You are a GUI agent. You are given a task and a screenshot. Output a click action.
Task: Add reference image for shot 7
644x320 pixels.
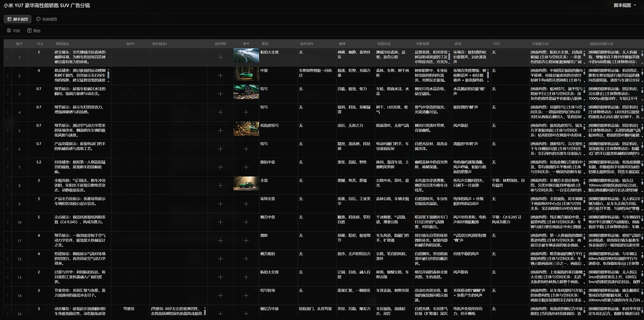click(x=246, y=167)
